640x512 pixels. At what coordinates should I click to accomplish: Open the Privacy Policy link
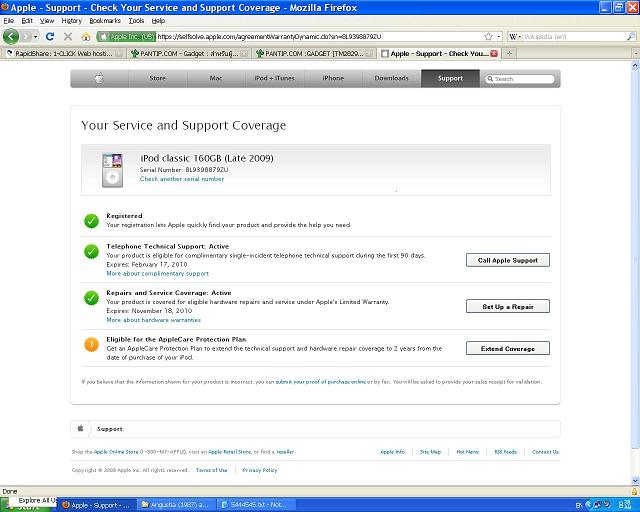(260, 470)
